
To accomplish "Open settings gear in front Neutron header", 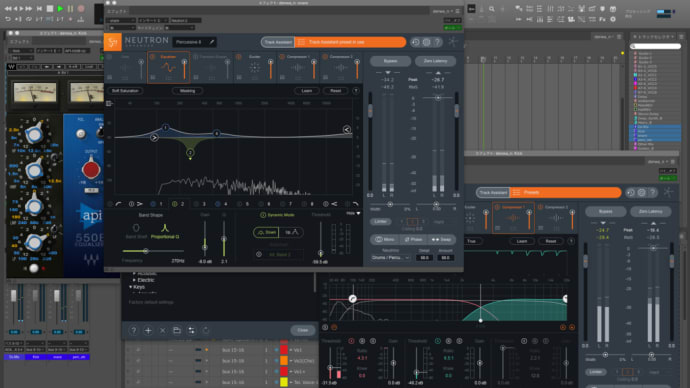I will [426, 42].
